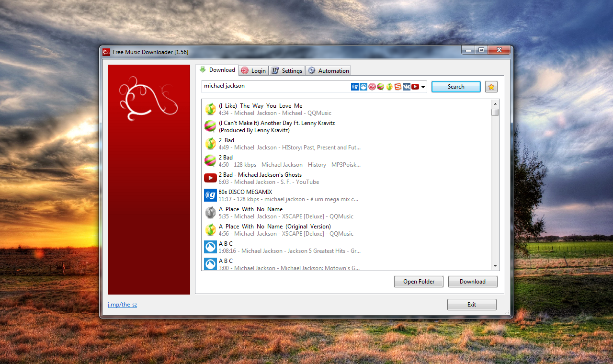613x364 pixels.
Task: Switch to the Login tab
Action: click(x=253, y=71)
